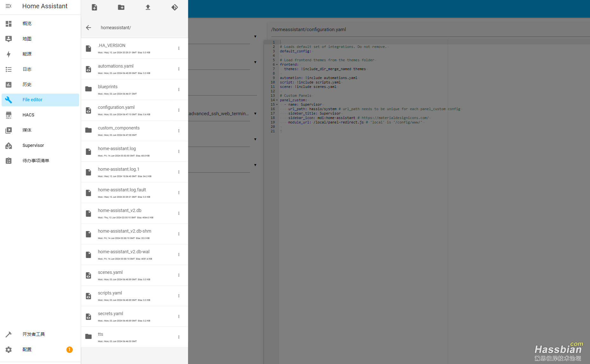Open 配置 settings in sidebar
This screenshot has height=364, width=590.
click(40, 349)
